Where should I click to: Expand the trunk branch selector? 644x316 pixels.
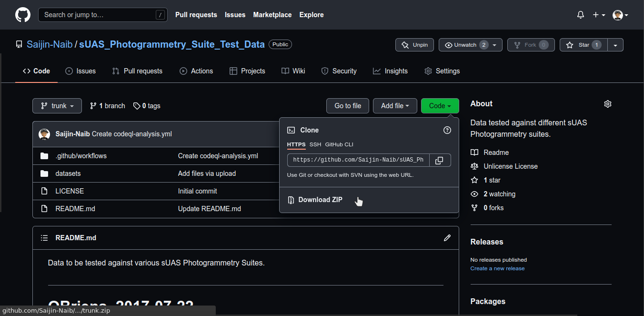(x=57, y=106)
